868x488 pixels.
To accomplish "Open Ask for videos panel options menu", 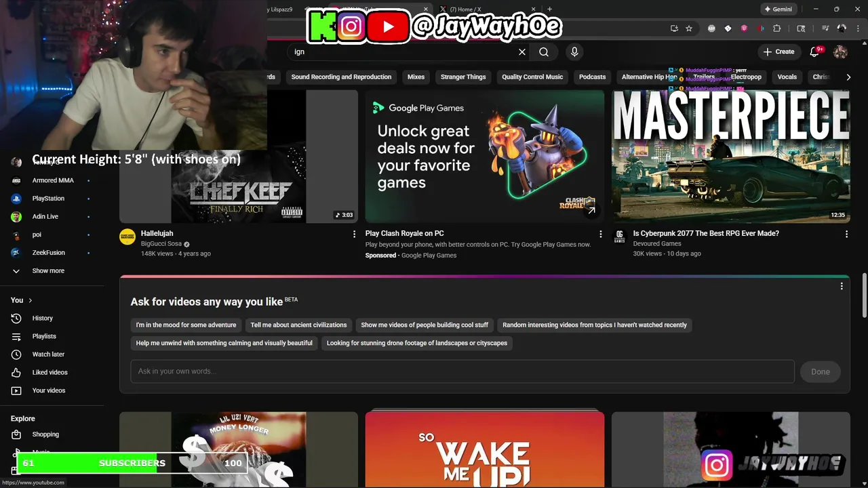I will (x=842, y=286).
